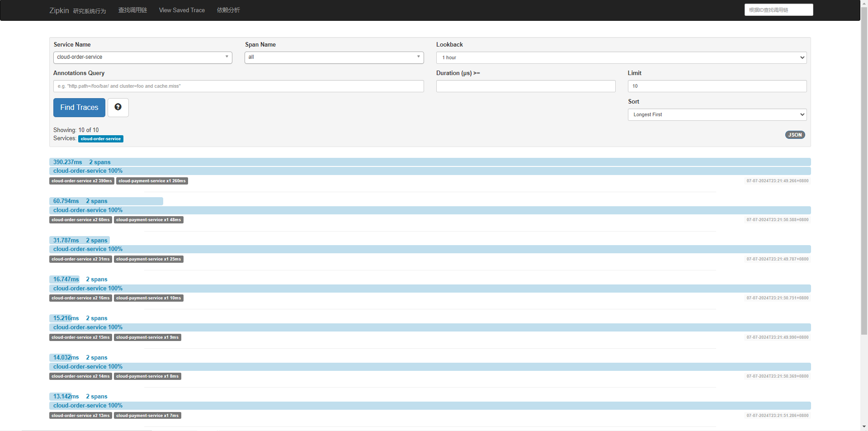
Task: Click the timestamp 07-07-2024T23:21:50.588+0800
Action: click(778, 220)
